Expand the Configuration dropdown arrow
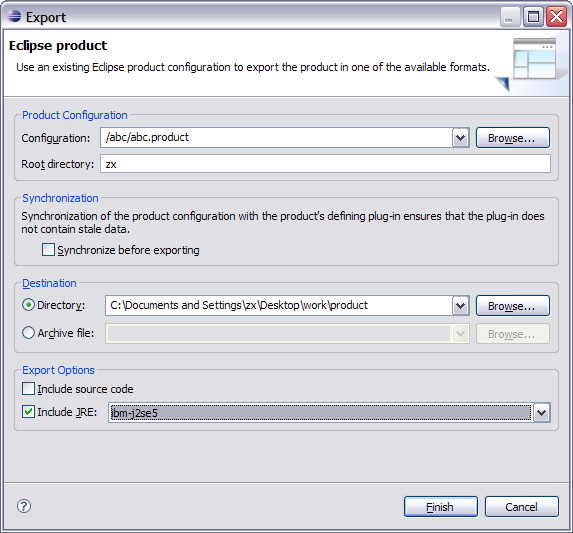Viewport: 573px width, 533px height. click(460, 138)
